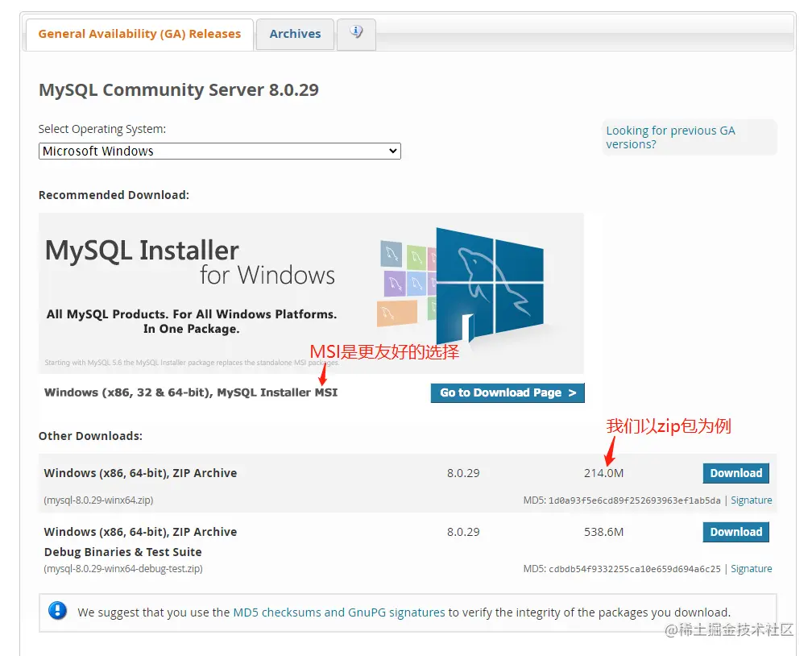812x656 pixels.
Task: Click the 'Other Downloads:' heading
Action: point(90,436)
